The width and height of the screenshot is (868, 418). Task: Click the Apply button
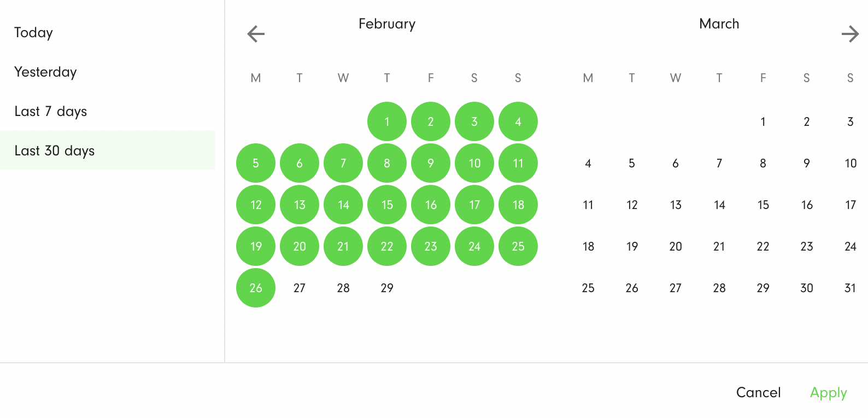click(x=828, y=392)
